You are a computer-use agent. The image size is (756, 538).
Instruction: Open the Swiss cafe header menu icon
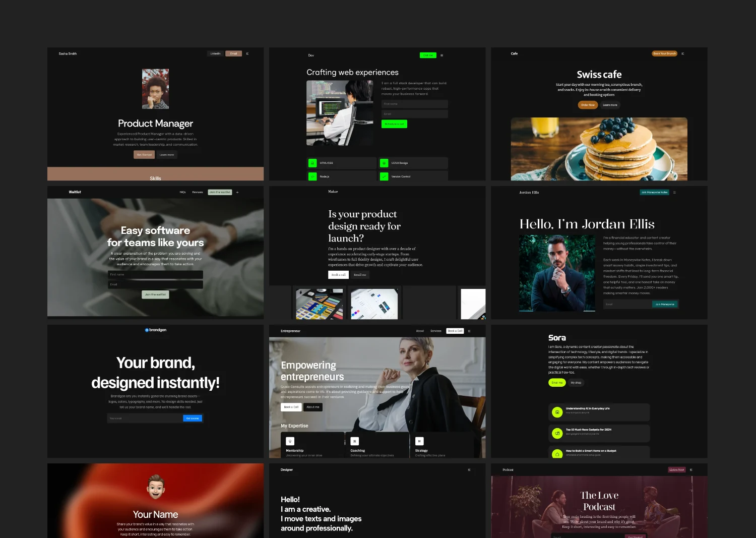click(x=683, y=53)
